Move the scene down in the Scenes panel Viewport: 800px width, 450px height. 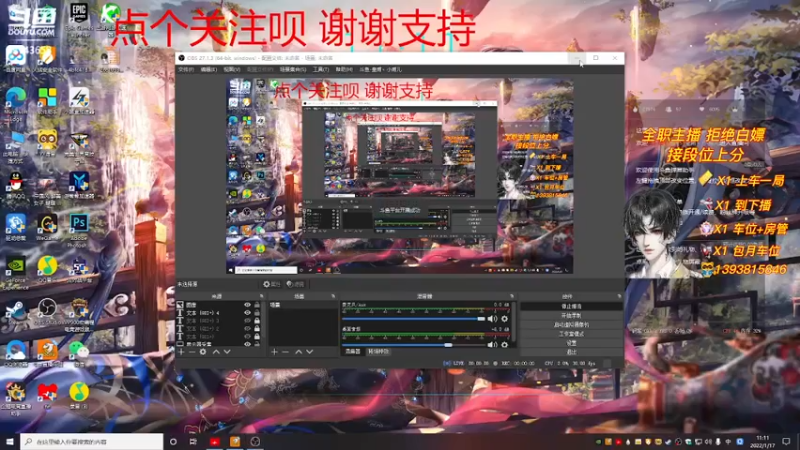coord(309,352)
